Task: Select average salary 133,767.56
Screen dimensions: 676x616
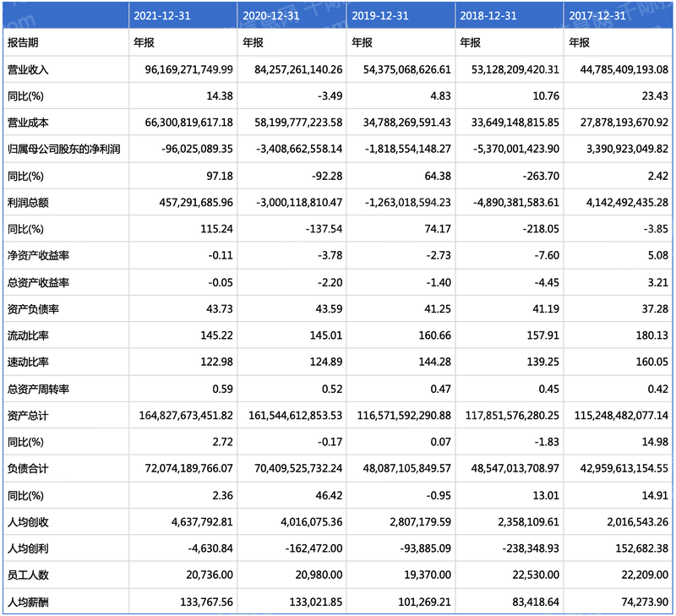Action: 206,602
